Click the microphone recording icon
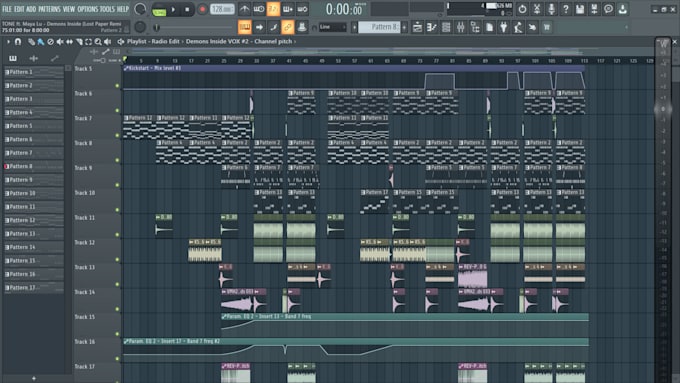Viewport: 680px width, 383px height. click(x=551, y=9)
